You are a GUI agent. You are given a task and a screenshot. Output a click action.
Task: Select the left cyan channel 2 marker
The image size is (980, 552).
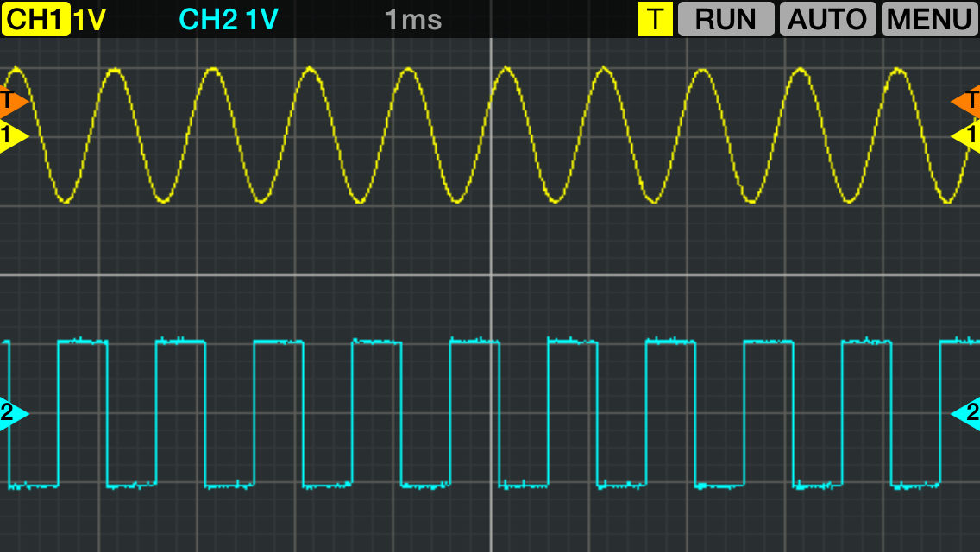click(12, 414)
